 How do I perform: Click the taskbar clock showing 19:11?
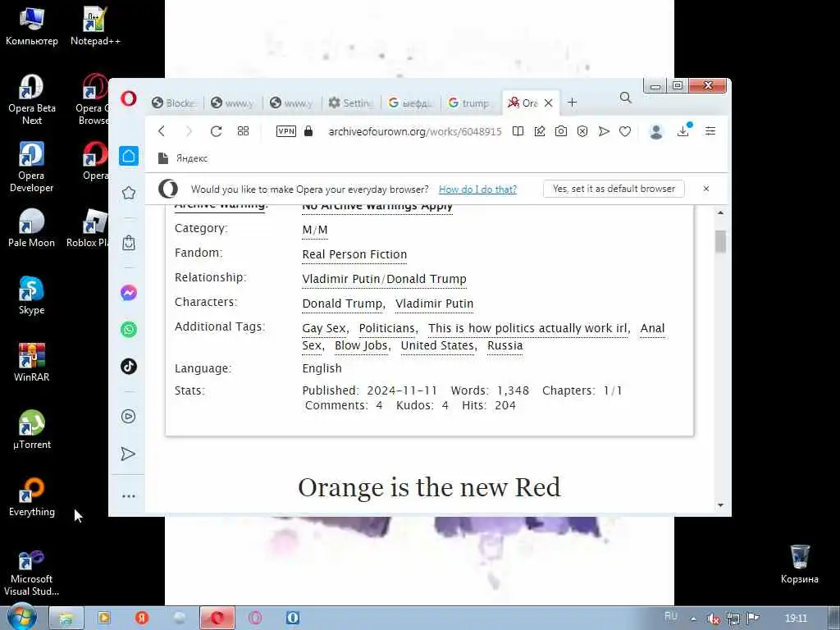pyautogui.click(x=796, y=619)
